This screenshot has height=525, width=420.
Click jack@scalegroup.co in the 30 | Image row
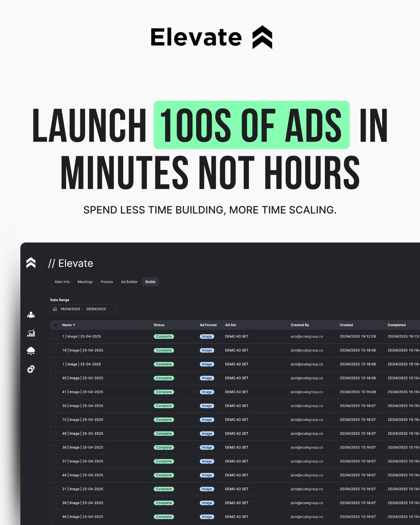[x=307, y=406]
